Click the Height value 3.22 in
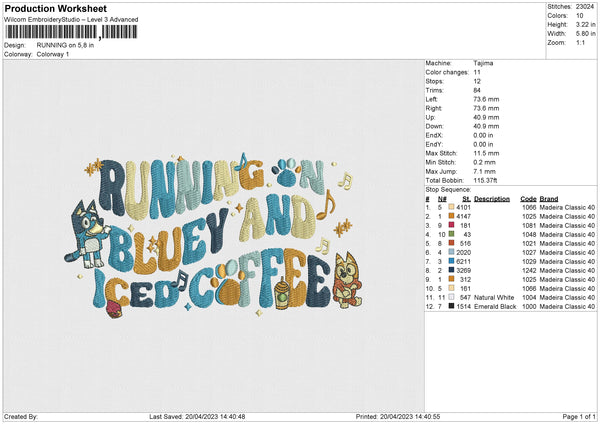Viewport: 600px width, 424px height. tap(585, 24)
